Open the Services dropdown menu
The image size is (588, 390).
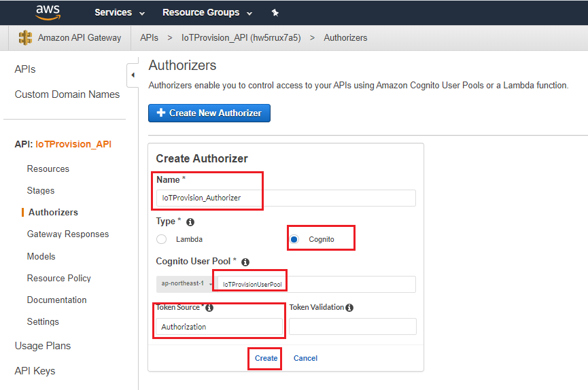click(119, 13)
